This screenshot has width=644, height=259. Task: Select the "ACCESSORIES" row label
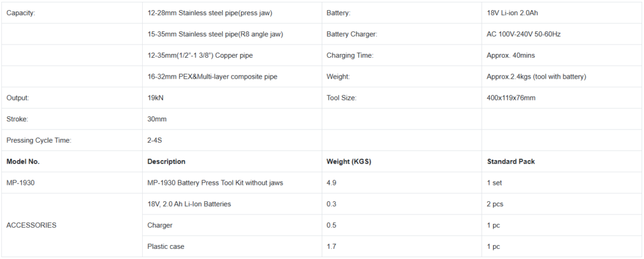[x=31, y=225]
